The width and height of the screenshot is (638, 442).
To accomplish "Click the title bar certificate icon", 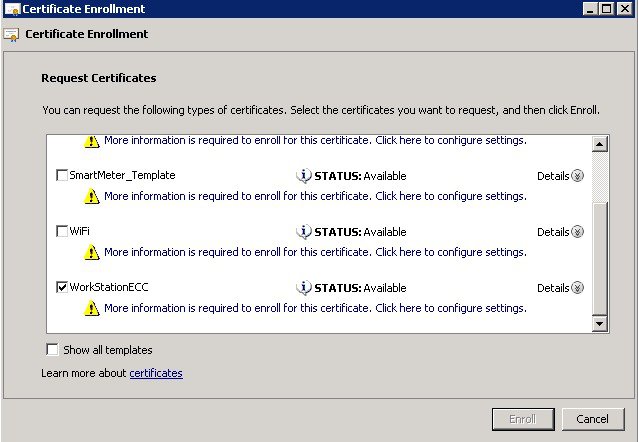I will pyautogui.click(x=12, y=9).
